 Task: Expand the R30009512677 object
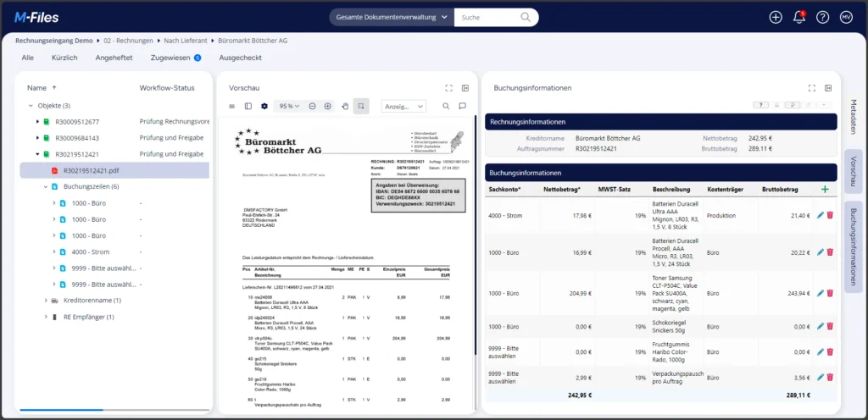[x=37, y=122]
